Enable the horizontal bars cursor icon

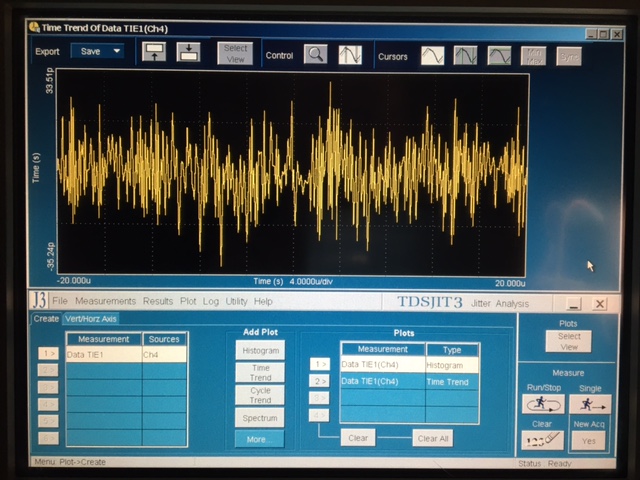click(499, 56)
